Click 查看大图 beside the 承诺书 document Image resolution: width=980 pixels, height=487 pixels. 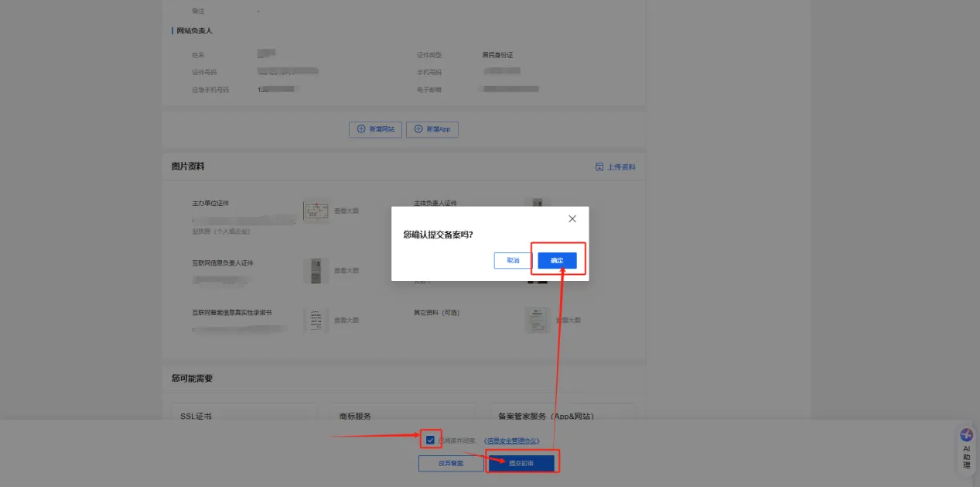coord(347,320)
